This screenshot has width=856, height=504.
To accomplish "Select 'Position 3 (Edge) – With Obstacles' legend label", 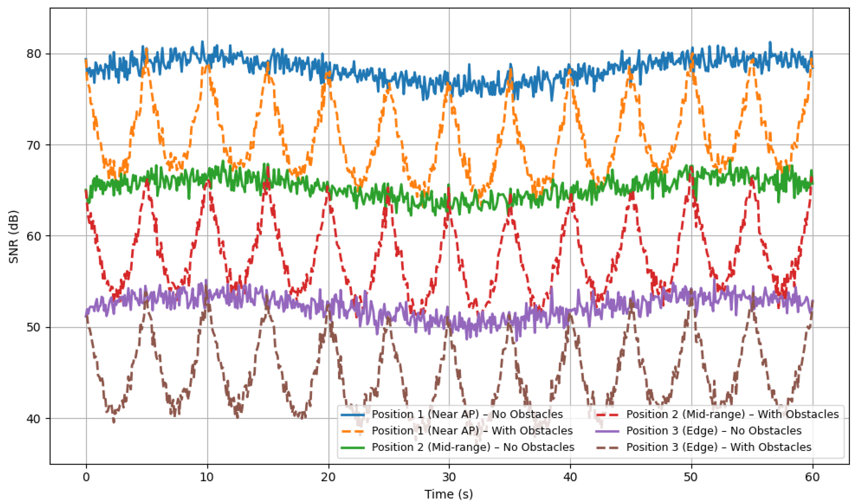I will coord(719,447).
